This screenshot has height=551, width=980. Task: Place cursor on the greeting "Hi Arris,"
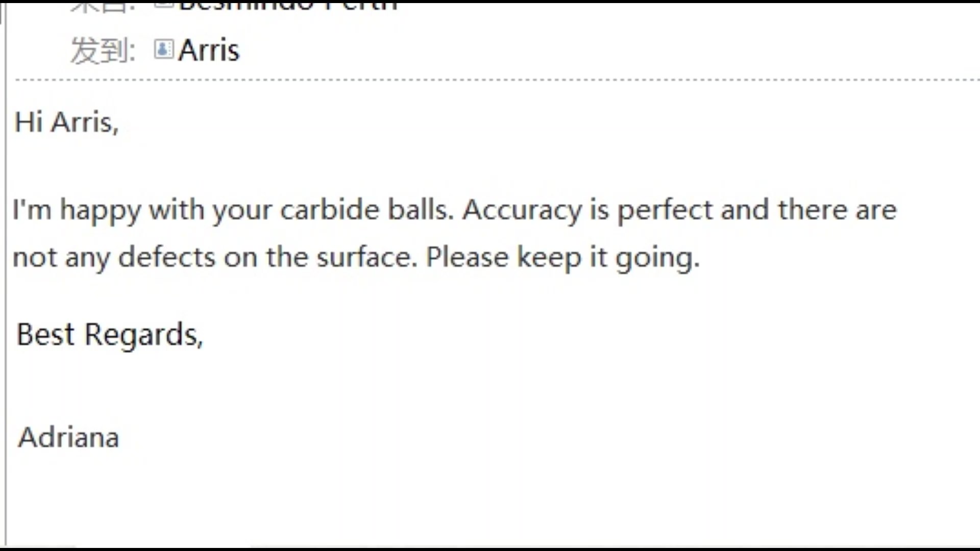click(x=66, y=123)
